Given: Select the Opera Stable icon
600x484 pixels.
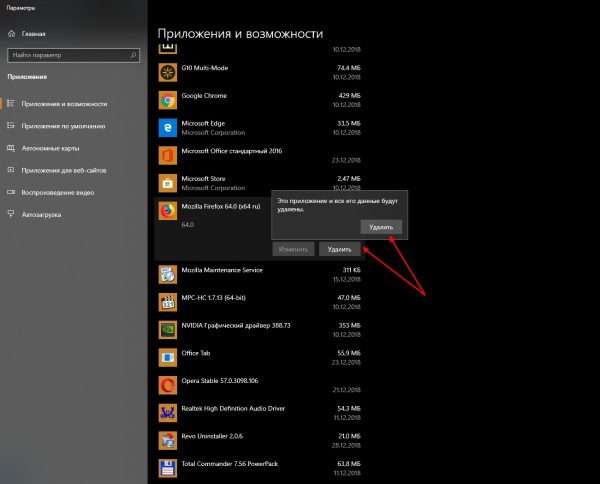Looking at the screenshot, I should [168, 385].
